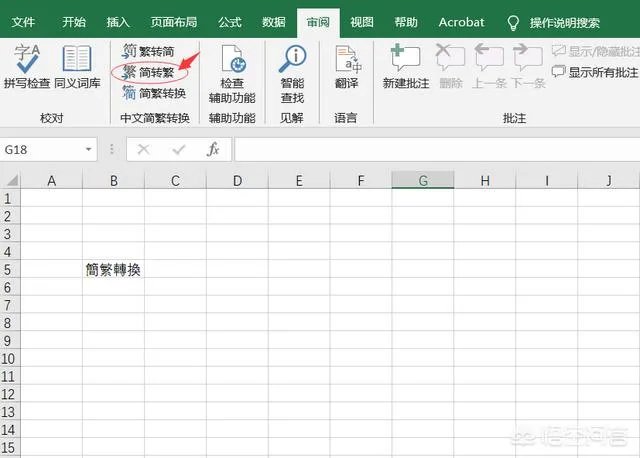Select row 10 header
This screenshot has width=640, height=458.
pos(10,358)
